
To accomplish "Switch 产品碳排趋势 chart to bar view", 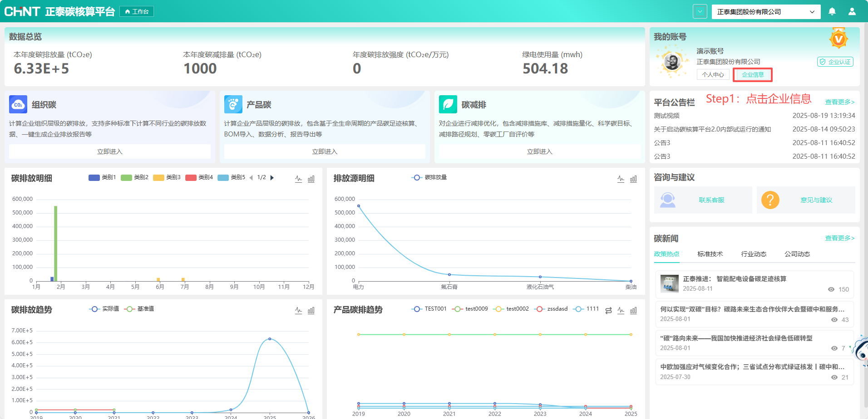I will click(633, 310).
